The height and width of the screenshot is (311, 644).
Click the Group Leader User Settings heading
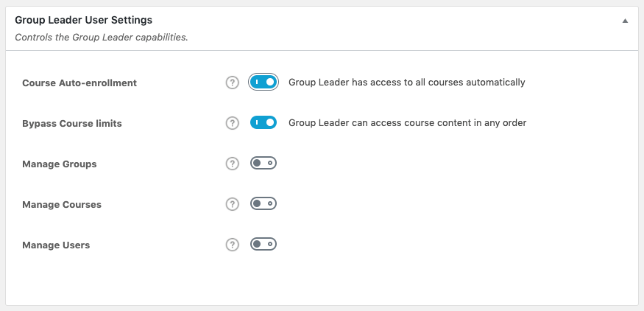pyautogui.click(x=84, y=21)
